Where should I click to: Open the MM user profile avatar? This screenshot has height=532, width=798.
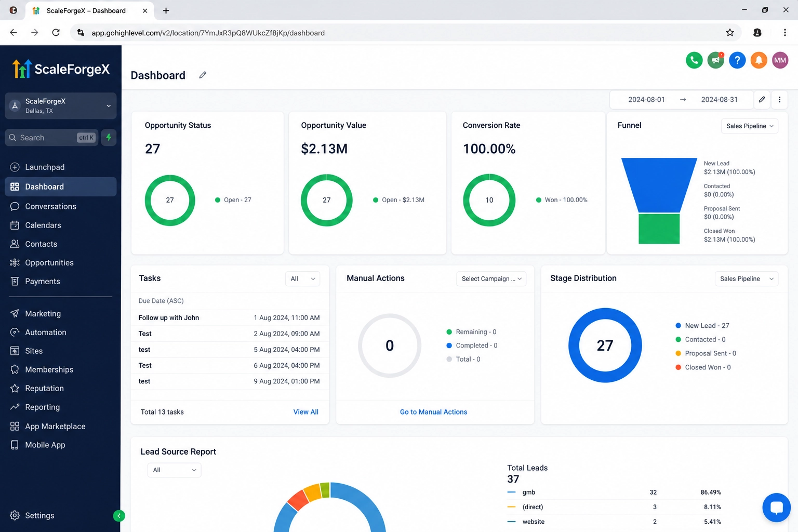pyautogui.click(x=780, y=60)
